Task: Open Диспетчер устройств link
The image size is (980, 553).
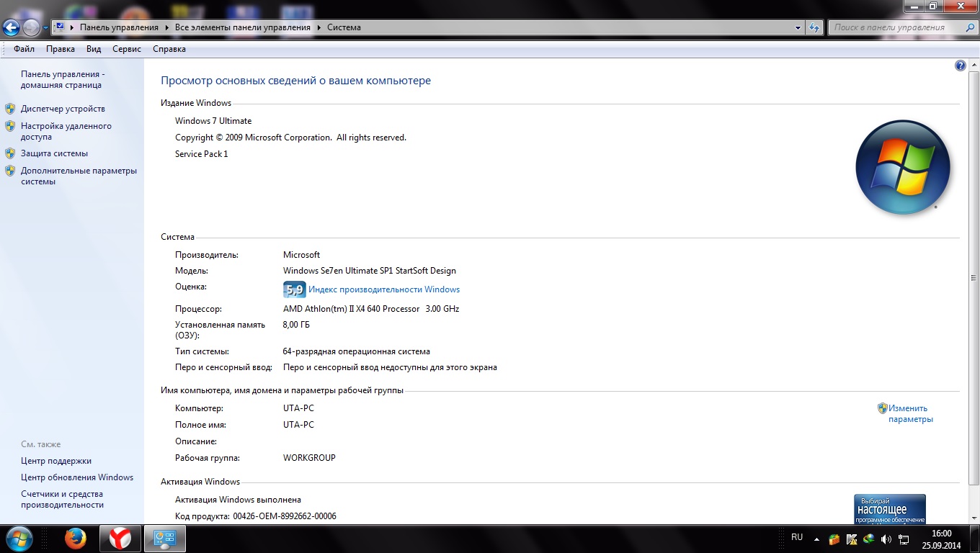Action: click(x=63, y=109)
